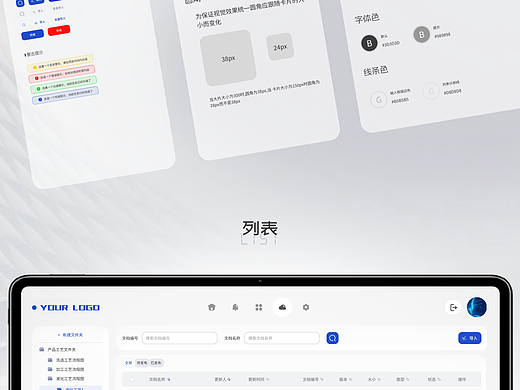Open the notification bell icon
The image size is (520, 390).
pos(235,307)
